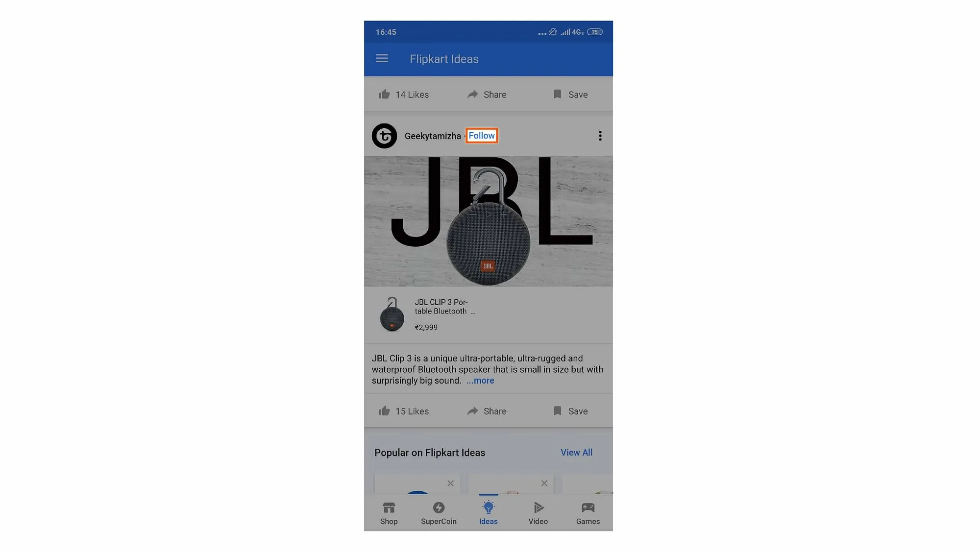Tap the Video icon in bottom navigation
The image size is (980, 551).
point(539,513)
